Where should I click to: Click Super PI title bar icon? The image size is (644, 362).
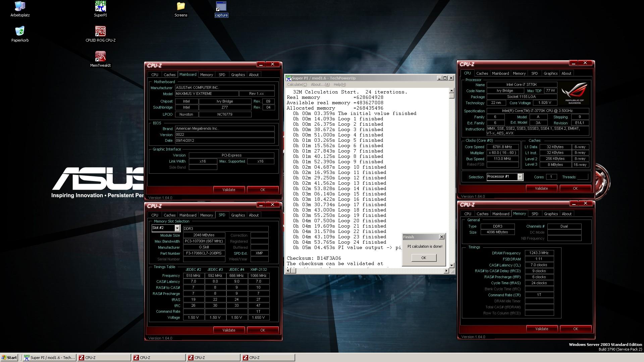click(x=288, y=78)
